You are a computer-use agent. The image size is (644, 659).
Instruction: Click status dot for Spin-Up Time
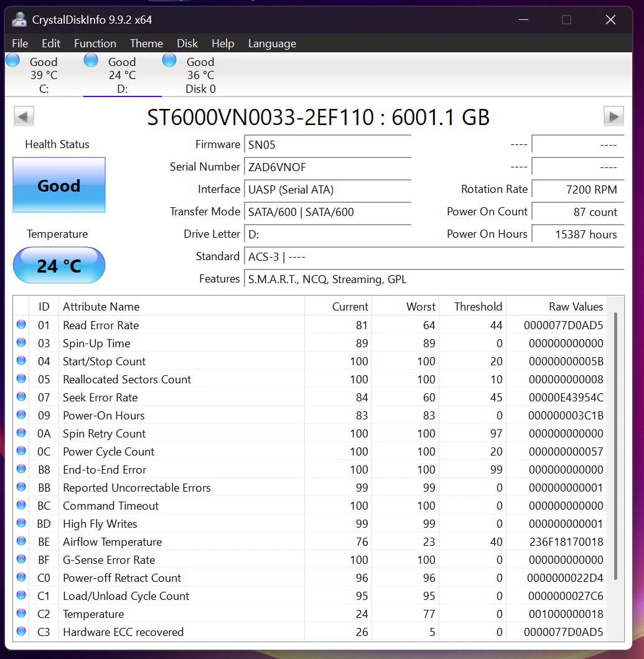21,342
